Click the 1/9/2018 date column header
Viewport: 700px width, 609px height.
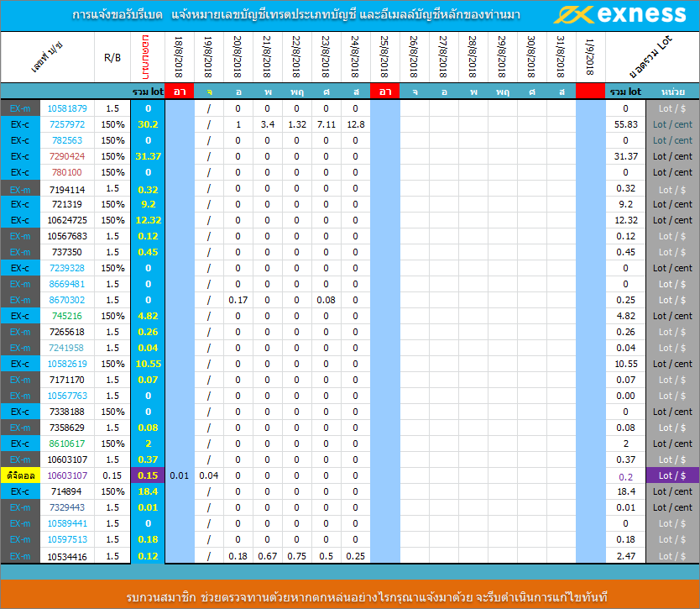[x=590, y=57]
